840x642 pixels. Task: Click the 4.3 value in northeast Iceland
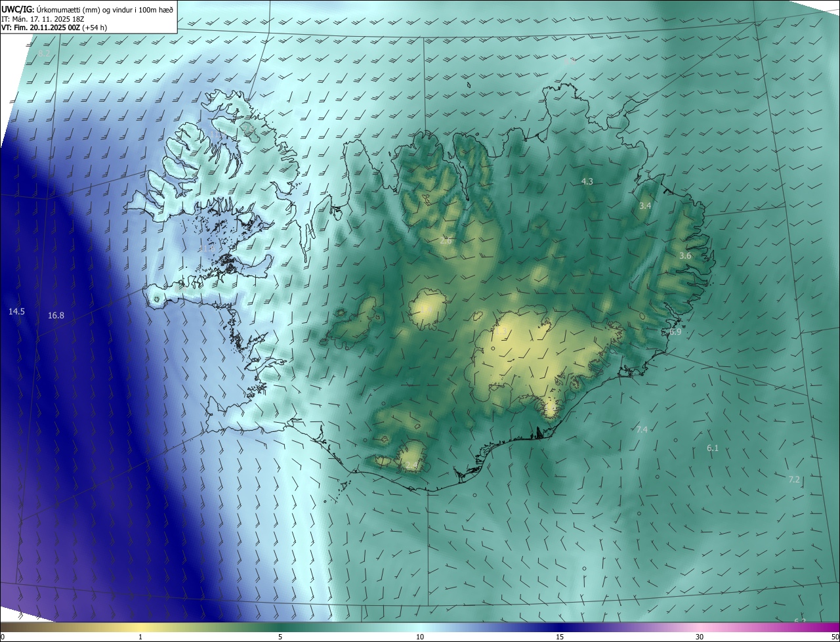pos(587,181)
